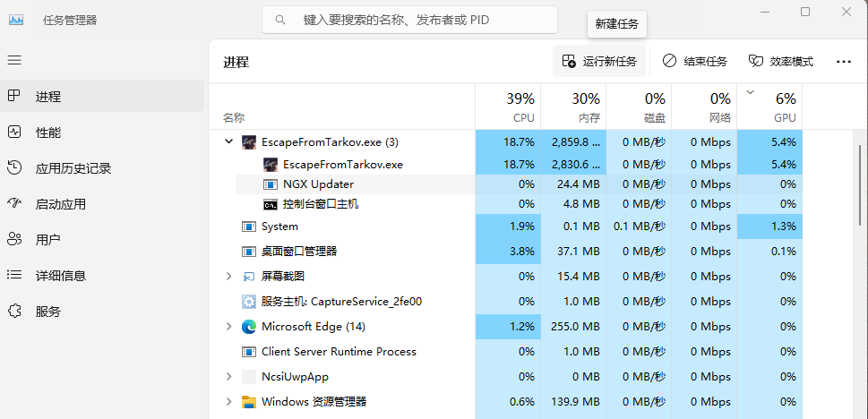Click the 服务 puzzle icon
Screen dimensions: 868x419
(x=14, y=311)
